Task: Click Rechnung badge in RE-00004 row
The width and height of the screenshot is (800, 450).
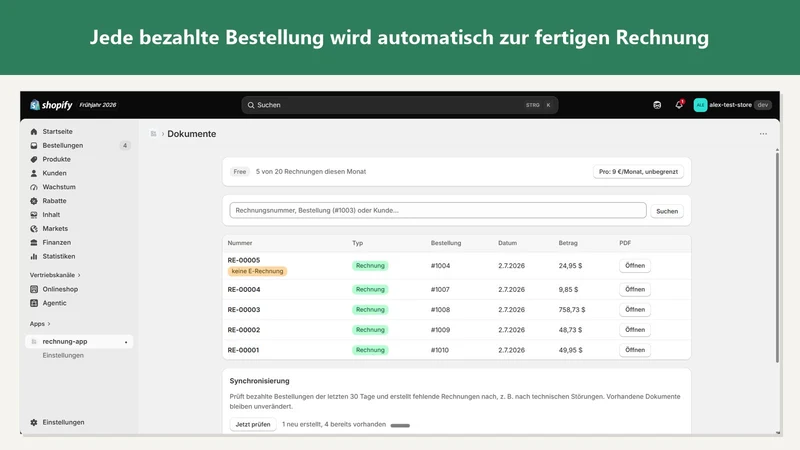Action: (370, 289)
